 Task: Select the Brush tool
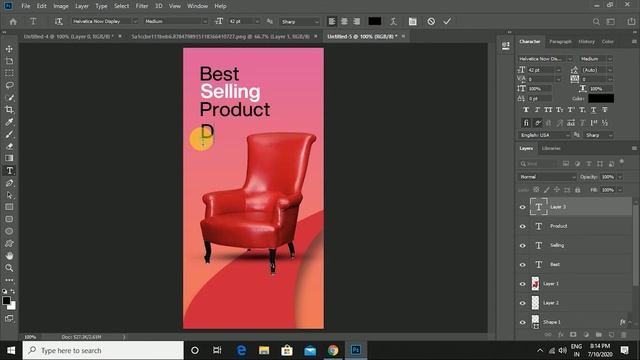pyautogui.click(x=9, y=134)
